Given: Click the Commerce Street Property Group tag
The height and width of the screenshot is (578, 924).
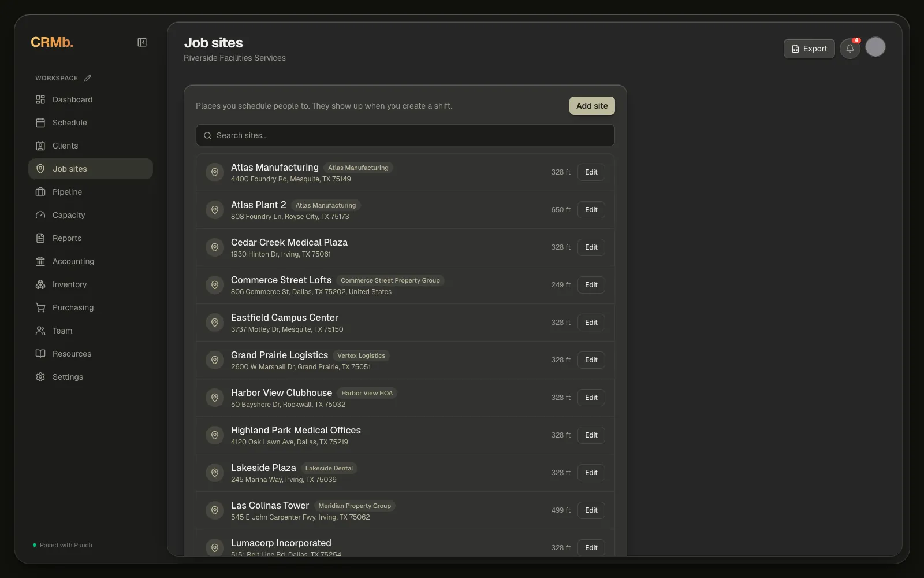Looking at the screenshot, I should [x=390, y=280].
